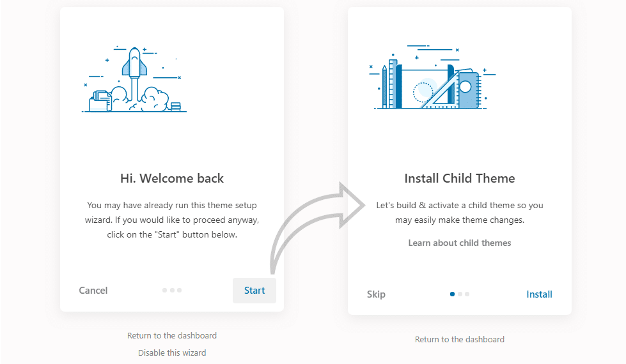Cancel the theme setup wizard

[93, 291]
